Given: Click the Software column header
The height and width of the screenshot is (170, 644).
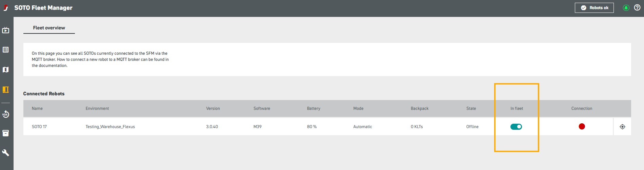Looking at the screenshot, I should [x=262, y=108].
